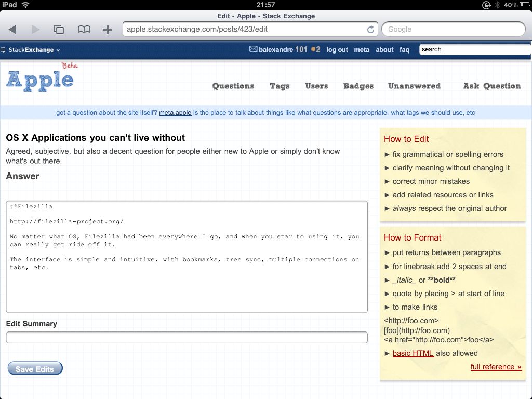Open the full reference link

[496, 367]
